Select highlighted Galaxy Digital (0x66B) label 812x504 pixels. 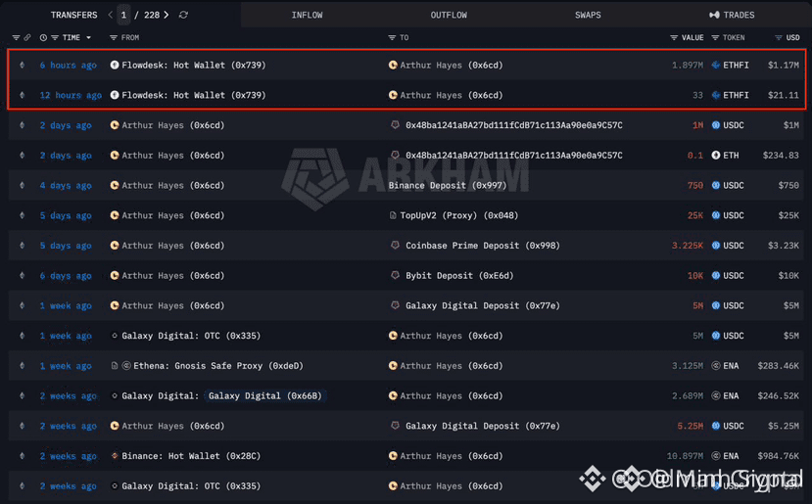(265, 395)
